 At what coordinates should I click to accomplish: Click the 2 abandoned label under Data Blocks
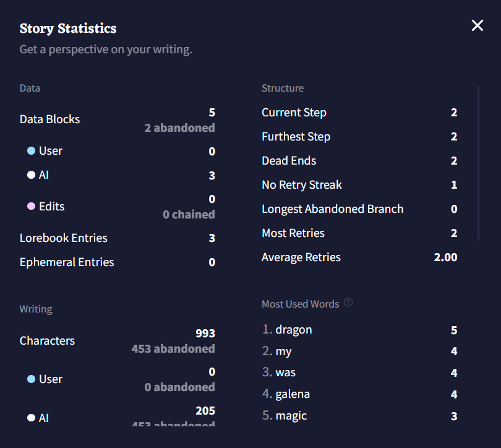pos(179,127)
